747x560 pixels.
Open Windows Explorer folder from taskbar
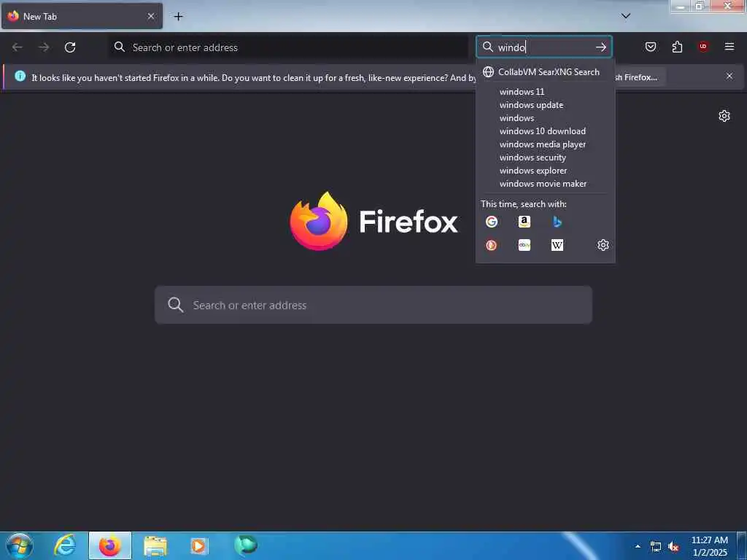click(155, 545)
